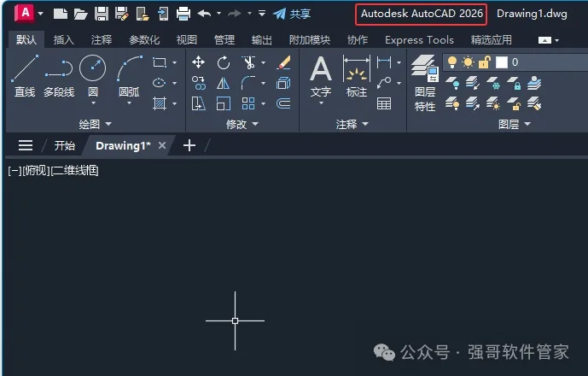This screenshot has height=376, width=588.
Task: Expand the 绘图 panel
Action: click(x=96, y=124)
